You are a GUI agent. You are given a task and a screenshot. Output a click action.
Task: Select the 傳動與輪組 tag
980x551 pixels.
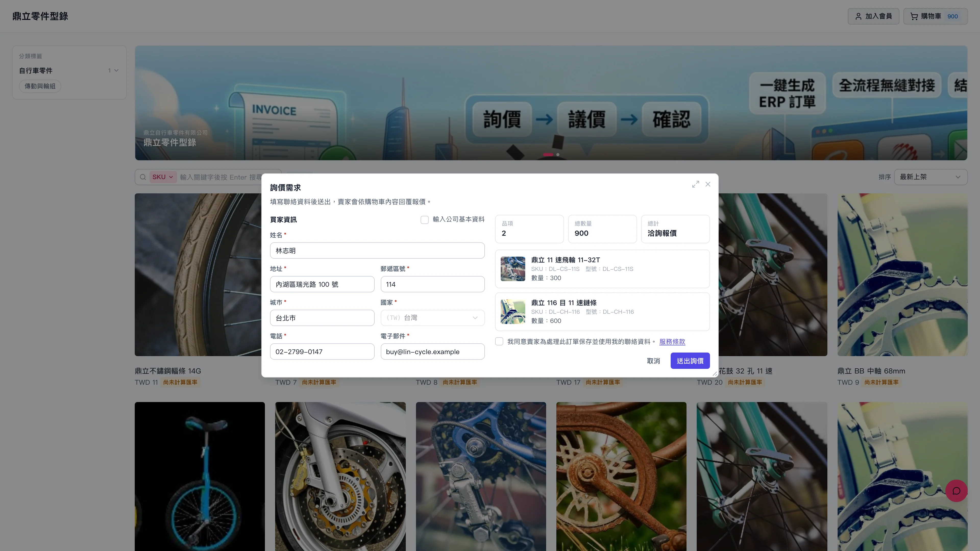40,86
